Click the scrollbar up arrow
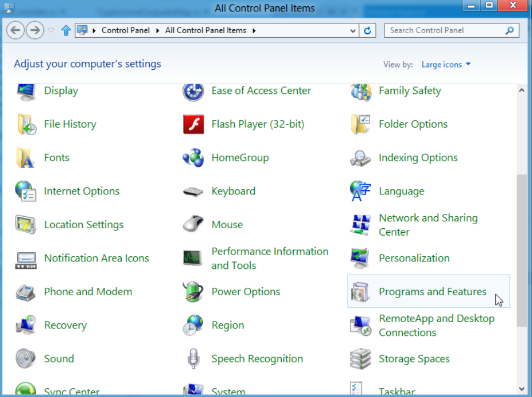 pos(522,90)
